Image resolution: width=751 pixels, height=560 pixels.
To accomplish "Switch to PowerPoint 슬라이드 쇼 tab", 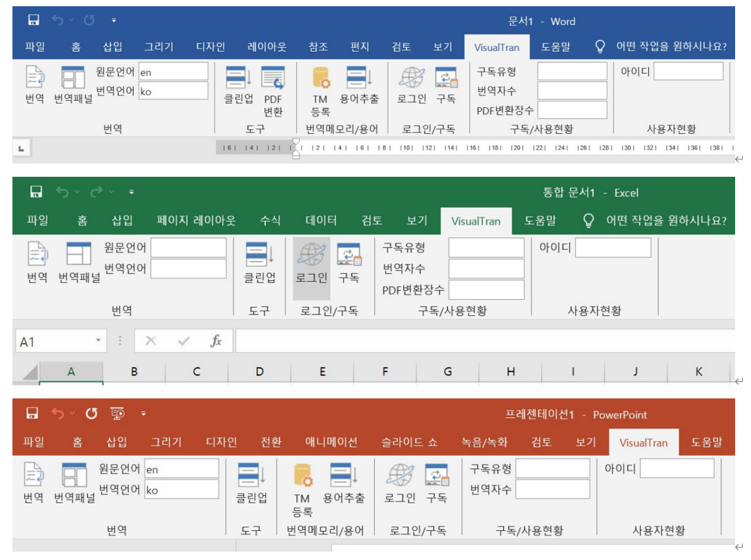I will [x=409, y=442].
